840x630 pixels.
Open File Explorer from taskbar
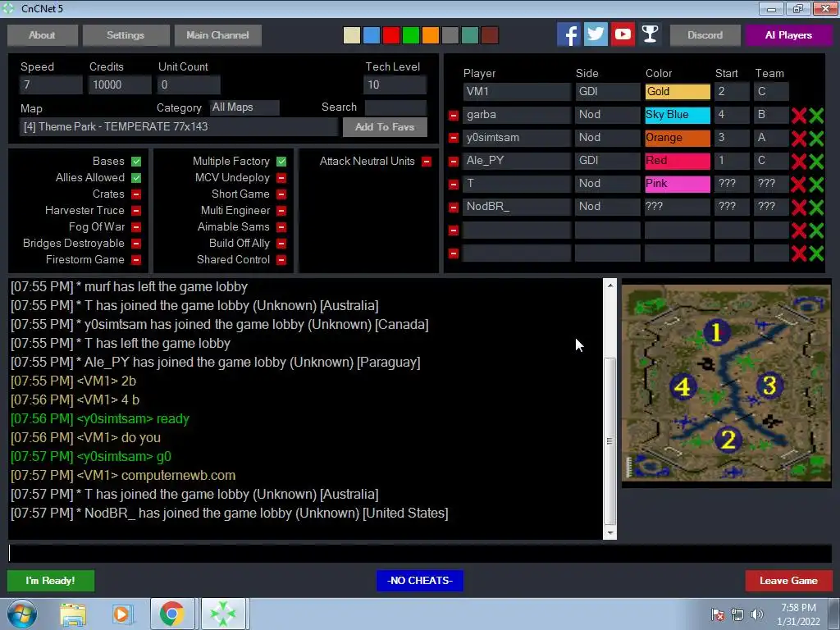pos(73,614)
